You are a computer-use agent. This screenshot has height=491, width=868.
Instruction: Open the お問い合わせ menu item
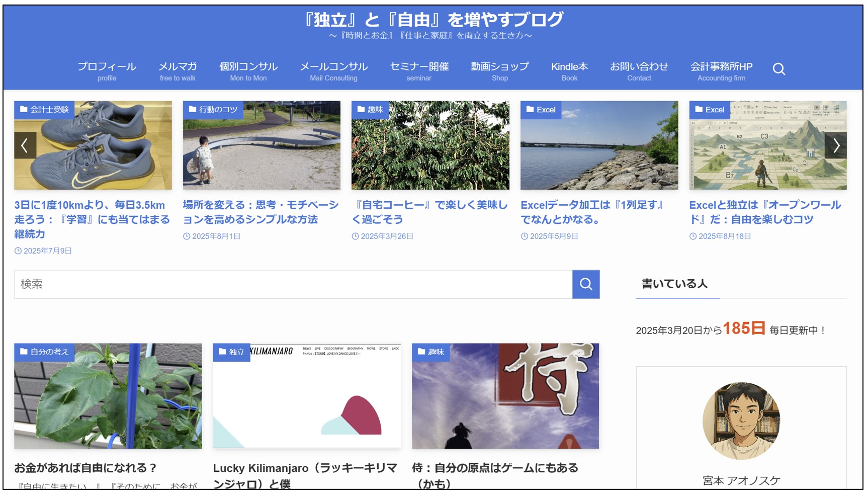pos(639,71)
